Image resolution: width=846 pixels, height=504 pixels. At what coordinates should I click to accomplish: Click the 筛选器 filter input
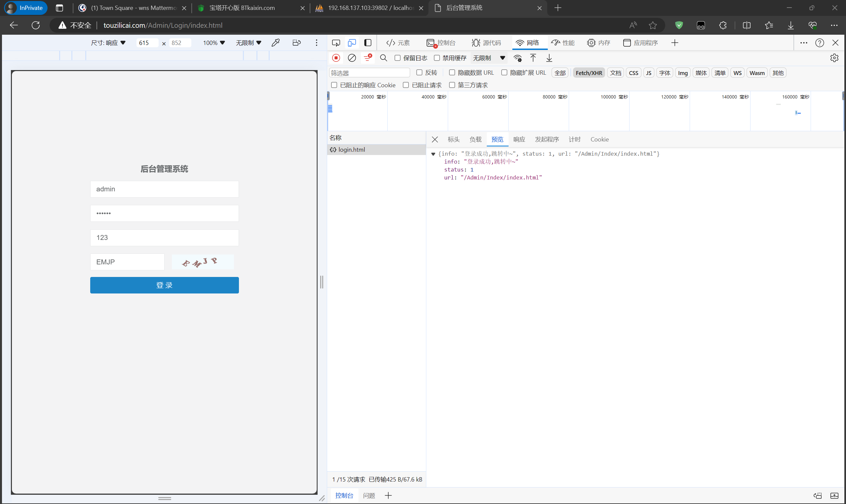tap(369, 73)
